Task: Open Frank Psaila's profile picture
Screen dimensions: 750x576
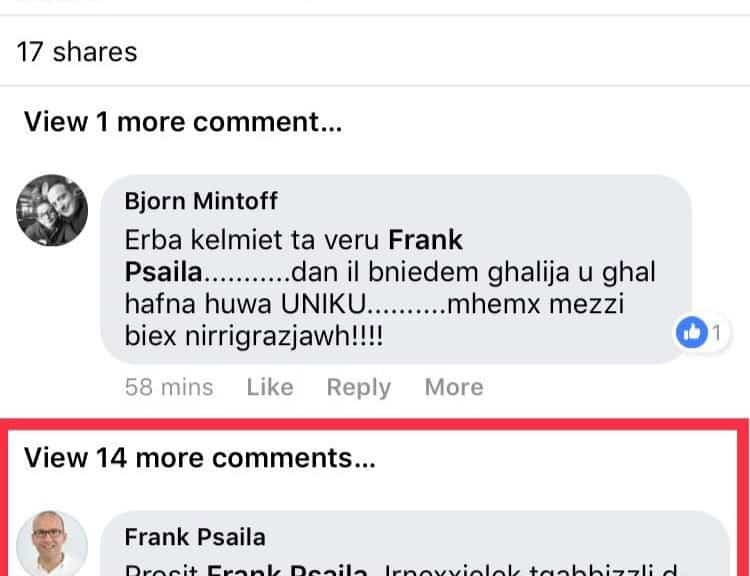Action: click(52, 545)
